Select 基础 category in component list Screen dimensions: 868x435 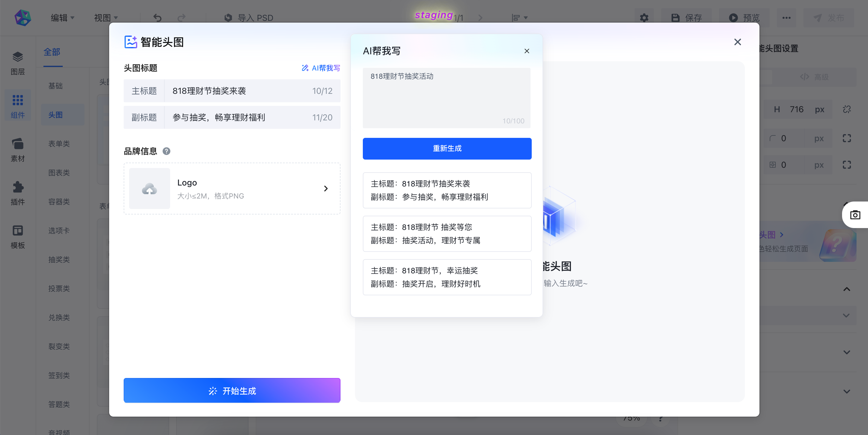[x=55, y=86]
